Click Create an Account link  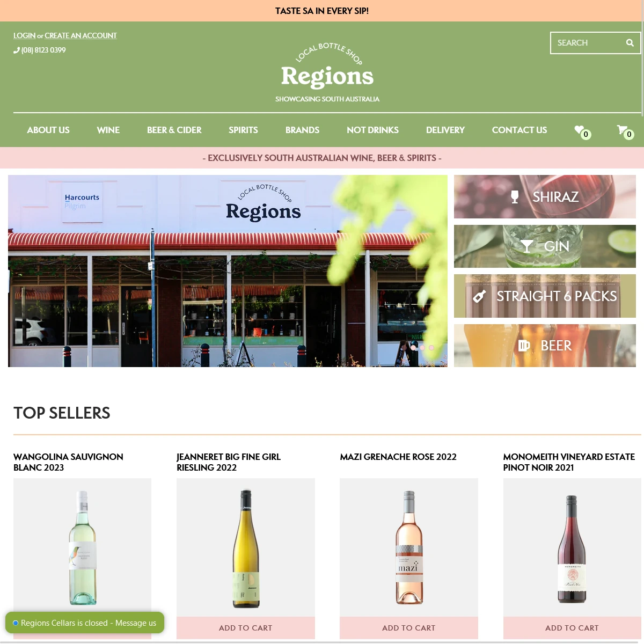(x=80, y=35)
